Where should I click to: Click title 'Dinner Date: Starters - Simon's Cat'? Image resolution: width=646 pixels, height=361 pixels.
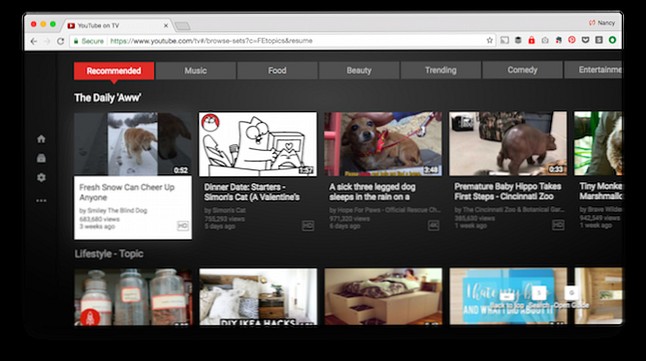(x=252, y=192)
